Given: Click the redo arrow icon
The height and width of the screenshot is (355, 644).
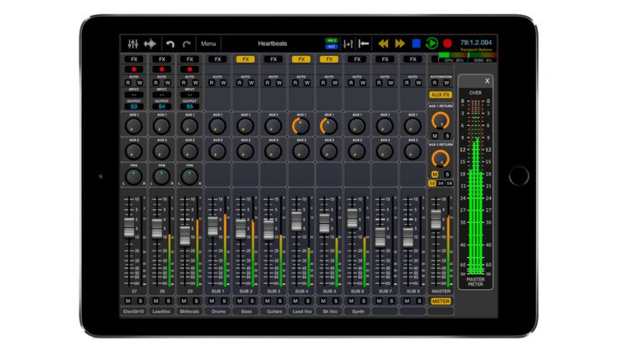Looking at the screenshot, I should (187, 43).
